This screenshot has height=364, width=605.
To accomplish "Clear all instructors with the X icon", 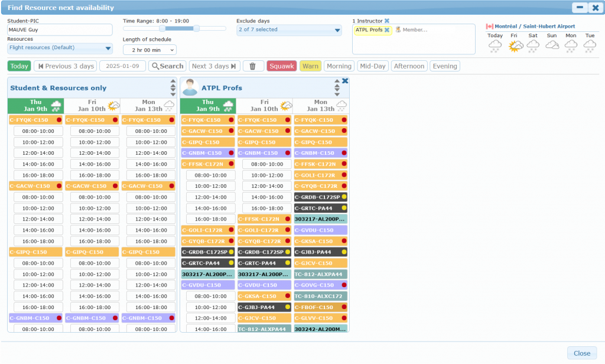I will (387, 21).
